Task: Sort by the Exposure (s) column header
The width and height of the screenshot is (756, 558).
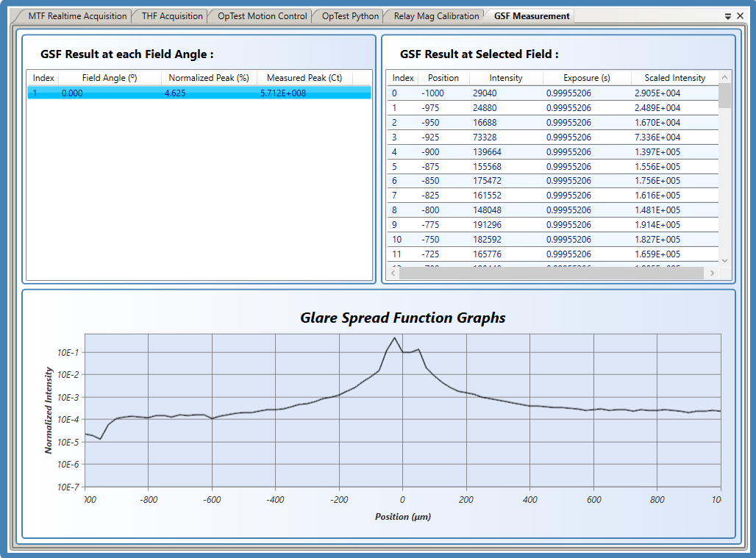Action: click(x=587, y=78)
